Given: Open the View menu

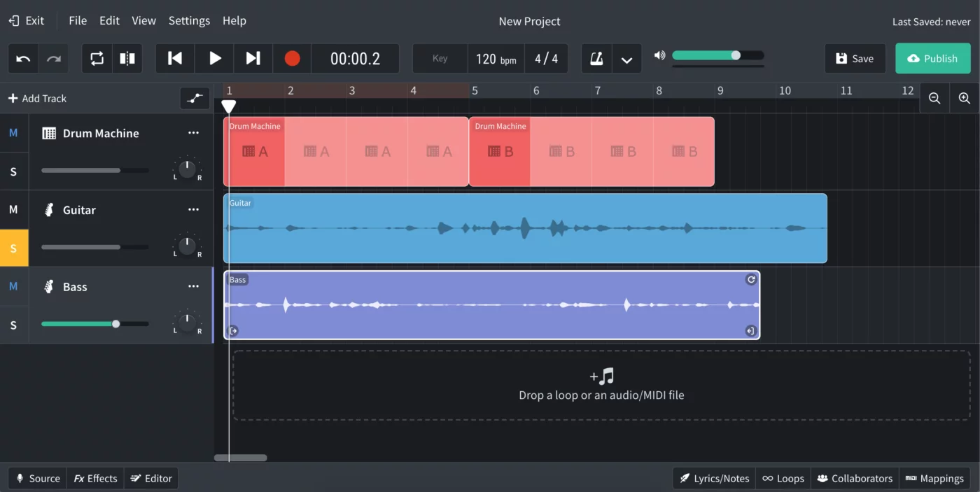Looking at the screenshot, I should click(143, 20).
